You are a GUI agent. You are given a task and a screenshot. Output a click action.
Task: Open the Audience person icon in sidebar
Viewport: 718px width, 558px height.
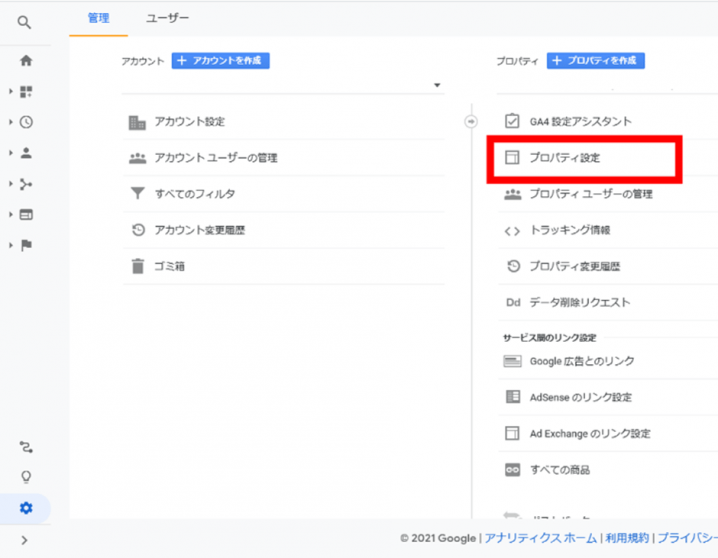(26, 153)
